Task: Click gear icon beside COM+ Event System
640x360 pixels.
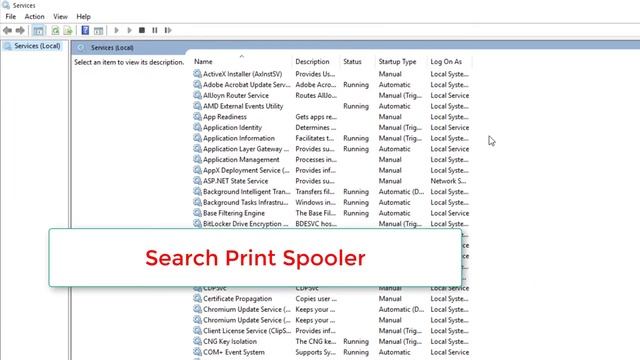Action: [x=198, y=352]
